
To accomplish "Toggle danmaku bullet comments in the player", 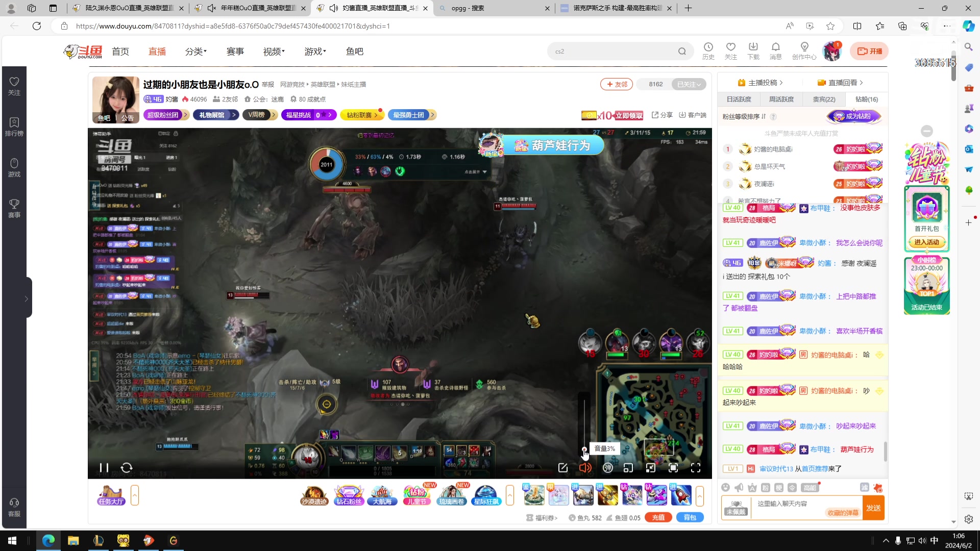I will click(607, 467).
